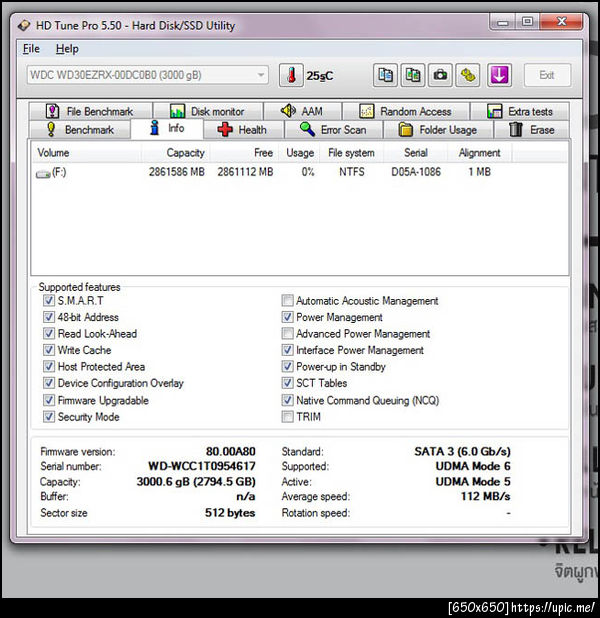The image size is (600, 618).
Task: Toggle the Security Mode checkbox
Action: tap(48, 417)
